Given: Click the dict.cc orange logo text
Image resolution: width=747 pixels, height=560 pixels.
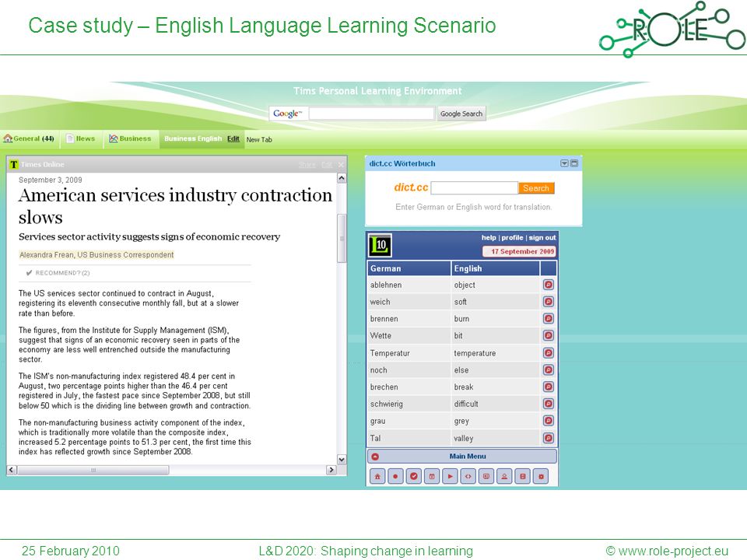Looking at the screenshot, I should coord(411,187).
